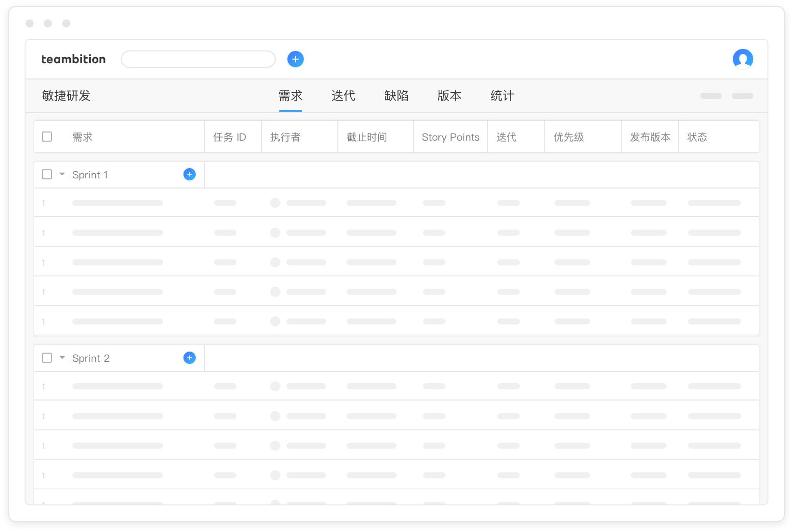Toggle the select-all checkbox in header
The image size is (793, 532).
pyautogui.click(x=47, y=137)
